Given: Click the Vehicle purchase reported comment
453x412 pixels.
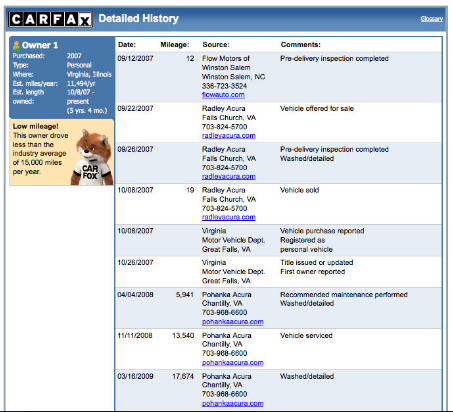Looking at the screenshot, I should 322,231.
